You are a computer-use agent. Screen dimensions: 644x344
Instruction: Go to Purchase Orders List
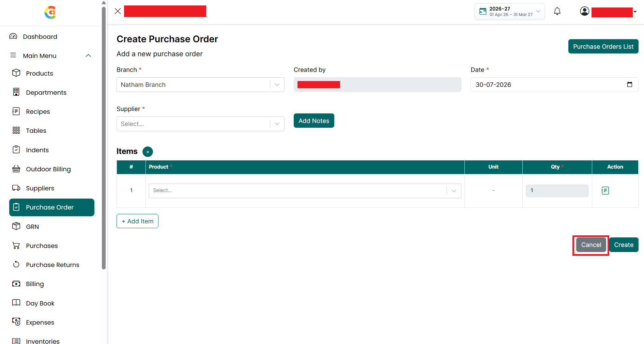(x=603, y=46)
